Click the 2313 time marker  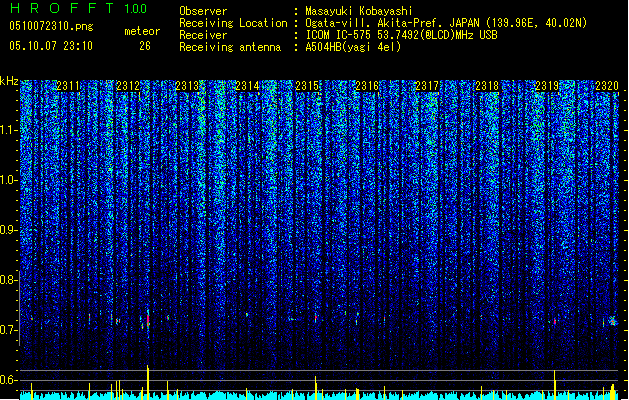coord(187,86)
